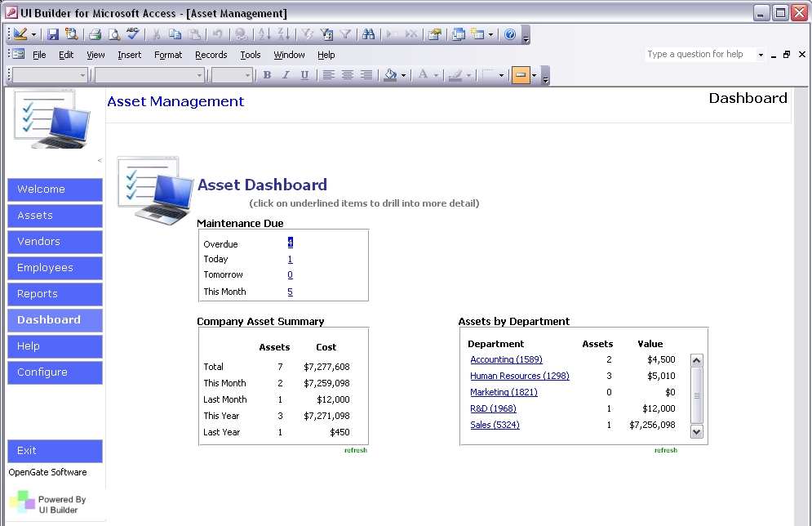Click the New Record icon

tap(392, 34)
